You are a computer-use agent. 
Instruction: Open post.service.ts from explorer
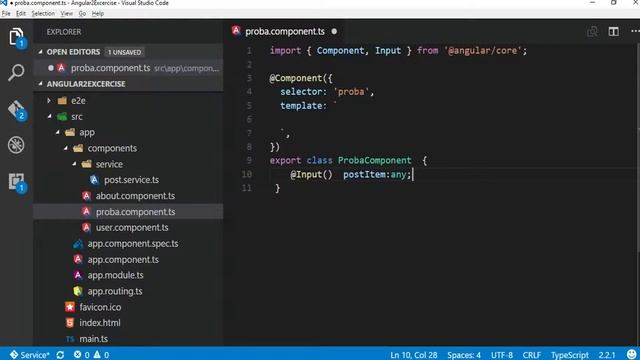click(x=131, y=180)
